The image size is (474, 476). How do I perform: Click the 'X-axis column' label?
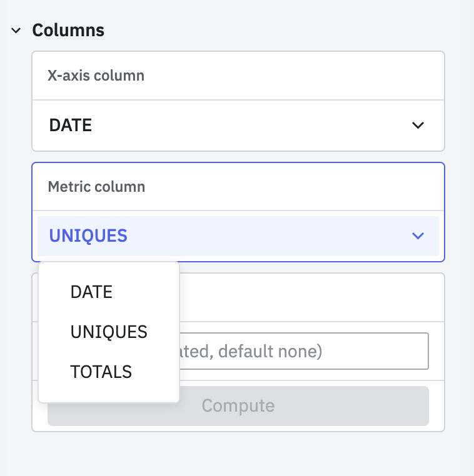pyautogui.click(x=96, y=76)
